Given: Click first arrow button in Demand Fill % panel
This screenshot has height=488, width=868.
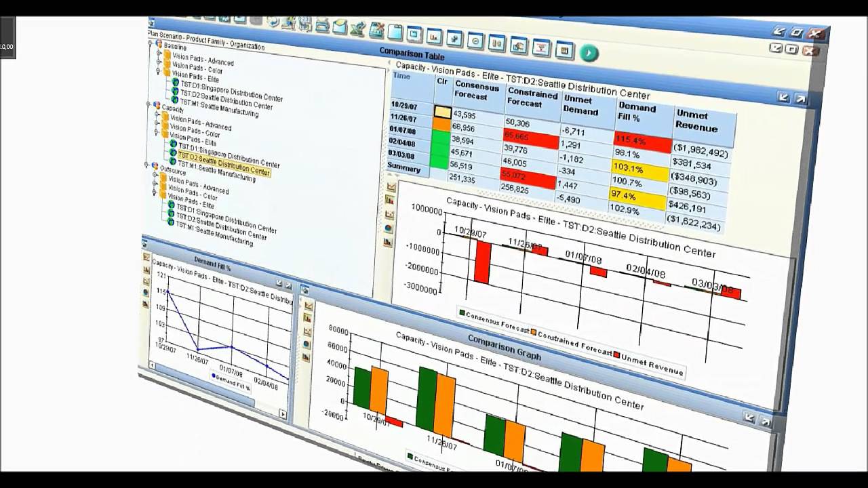Looking at the screenshot, I should point(279,283).
